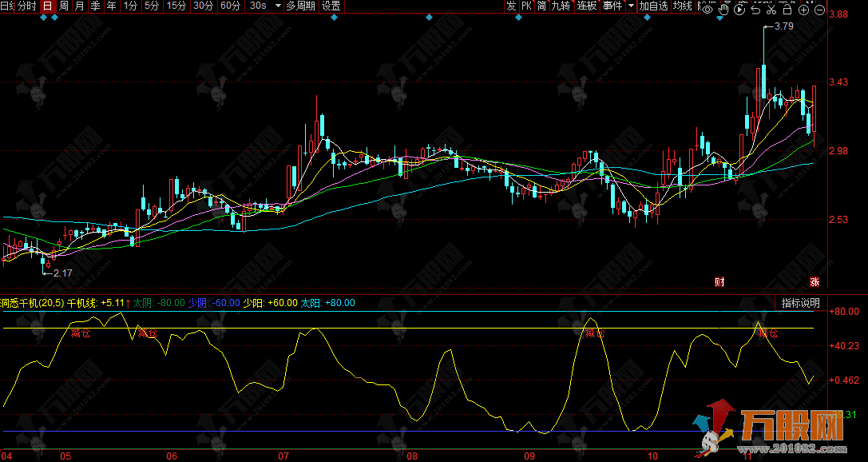Expand dropdown arrow next to 事件

631,6
